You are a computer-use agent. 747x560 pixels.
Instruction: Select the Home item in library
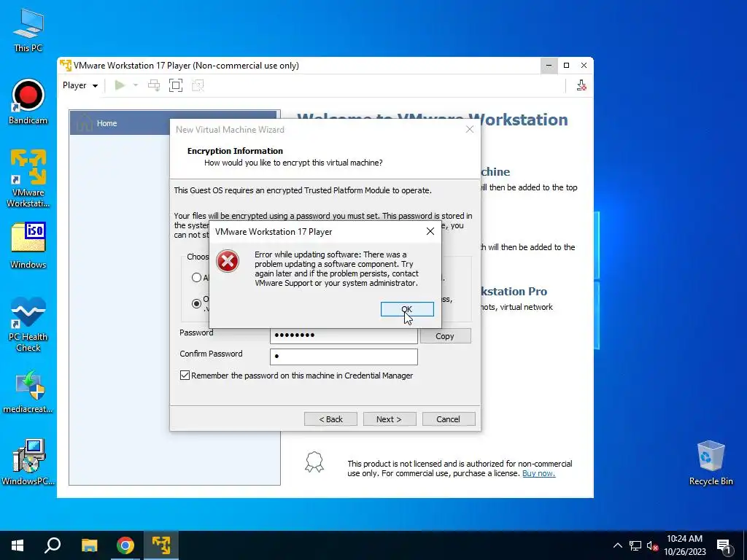[174, 122]
